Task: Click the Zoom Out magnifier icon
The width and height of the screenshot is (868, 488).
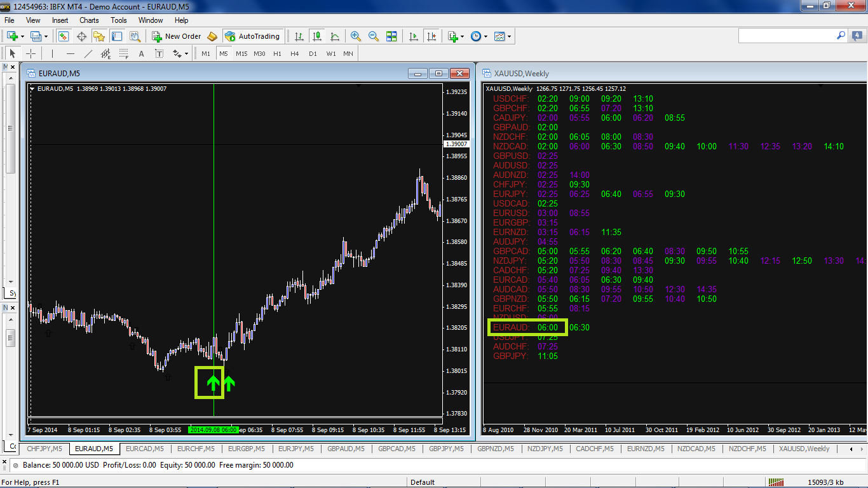Action: pyautogui.click(x=374, y=36)
